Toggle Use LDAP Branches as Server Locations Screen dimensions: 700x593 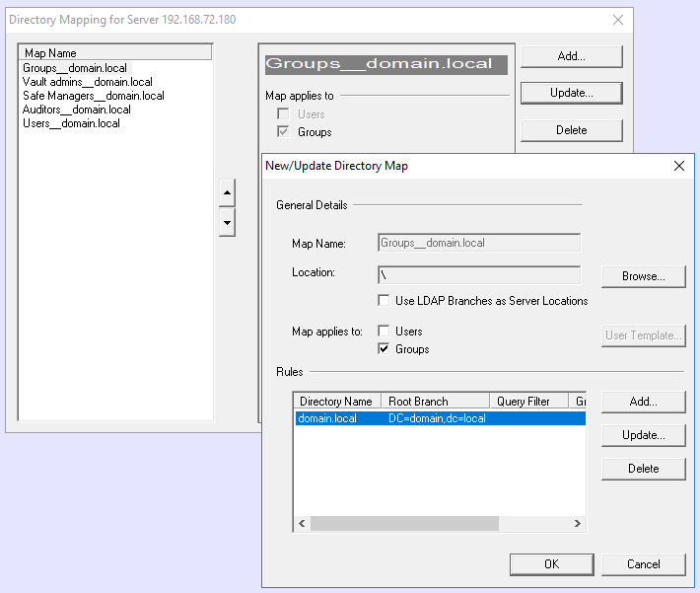[384, 300]
